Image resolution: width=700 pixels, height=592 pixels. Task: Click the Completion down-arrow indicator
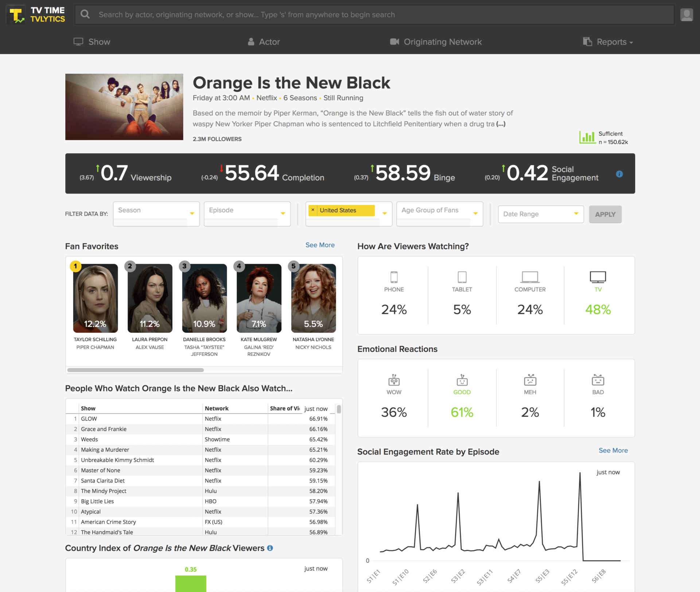point(222,168)
